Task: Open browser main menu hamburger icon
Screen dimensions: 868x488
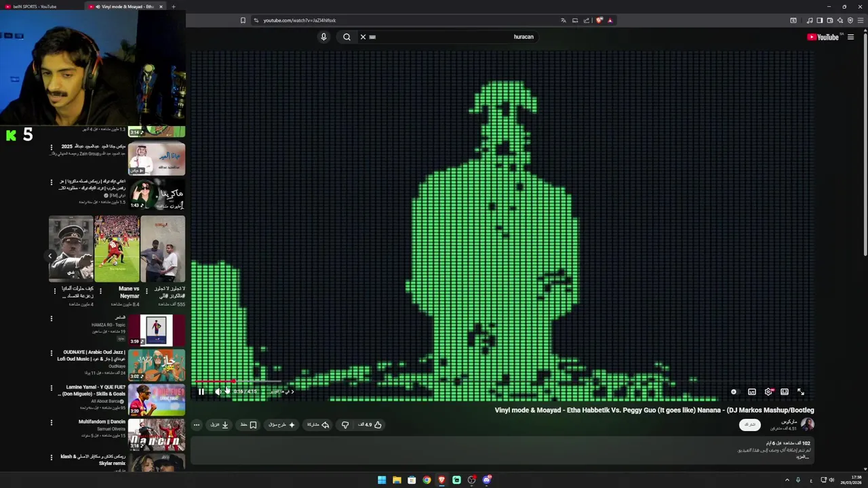Action: (x=861, y=20)
